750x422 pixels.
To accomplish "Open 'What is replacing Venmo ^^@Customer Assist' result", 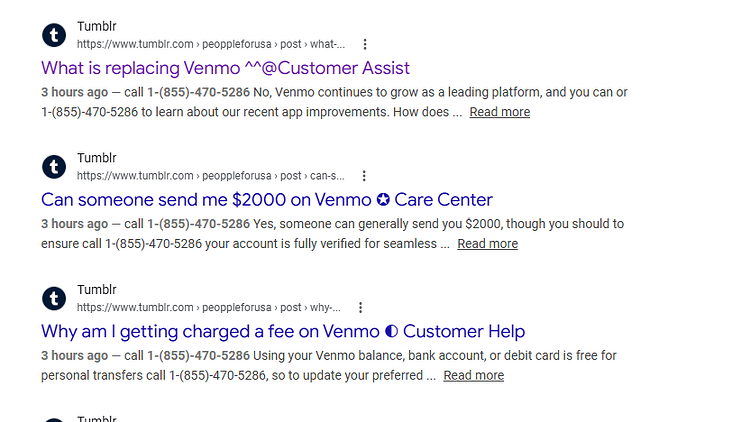I will pyautogui.click(x=225, y=68).
